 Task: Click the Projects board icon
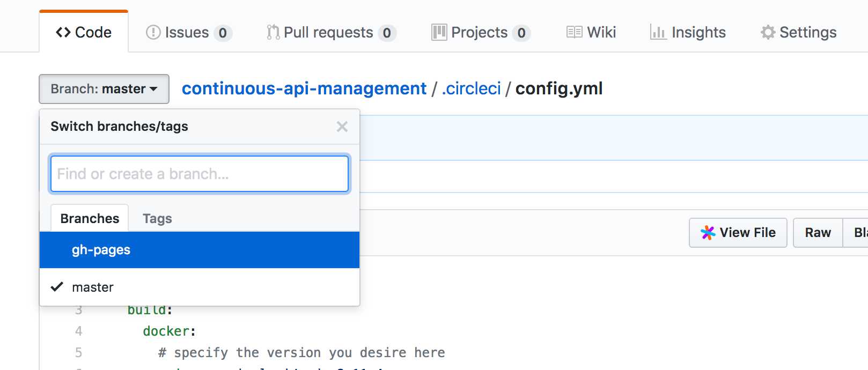[439, 32]
